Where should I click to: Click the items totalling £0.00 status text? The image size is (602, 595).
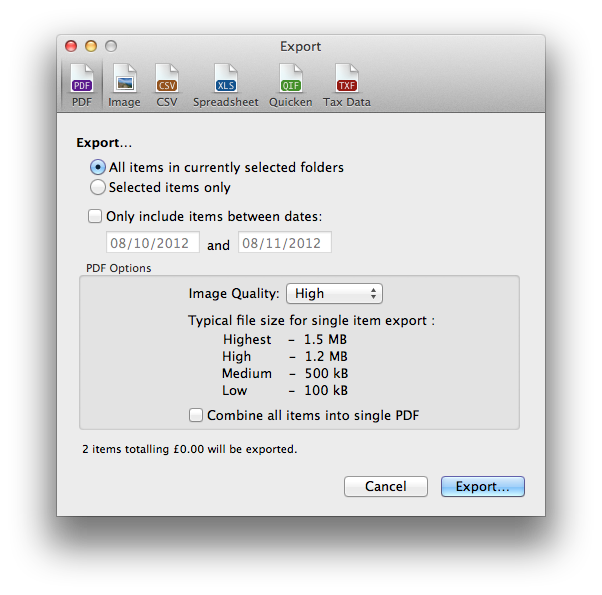[189, 449]
